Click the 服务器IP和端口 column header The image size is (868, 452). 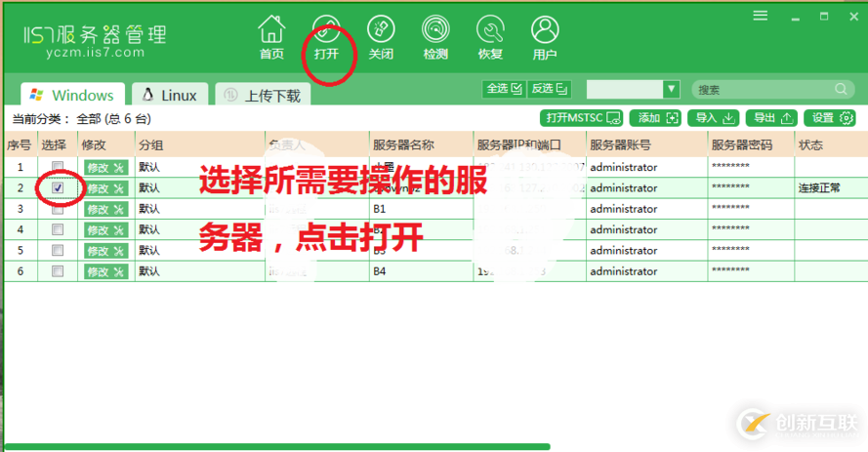(530, 144)
